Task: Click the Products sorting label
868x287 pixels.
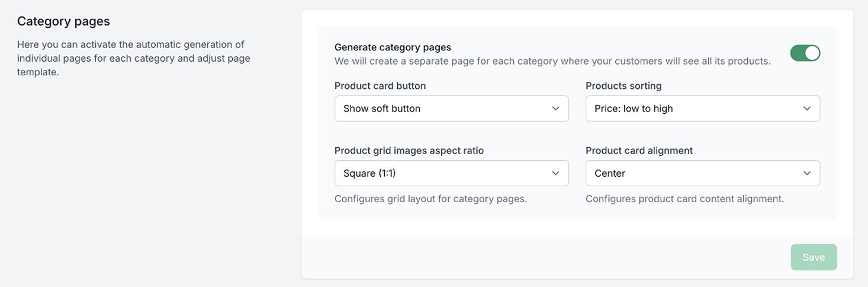Action: (x=623, y=85)
